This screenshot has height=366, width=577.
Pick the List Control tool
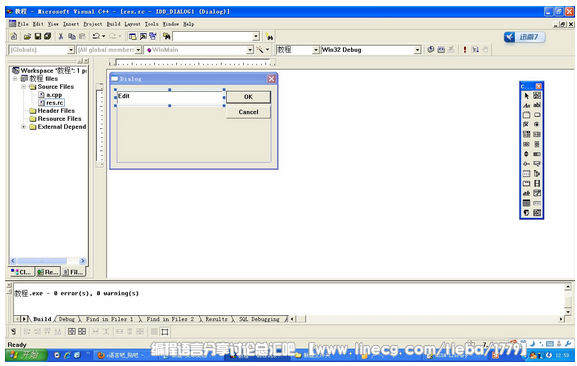(527, 174)
